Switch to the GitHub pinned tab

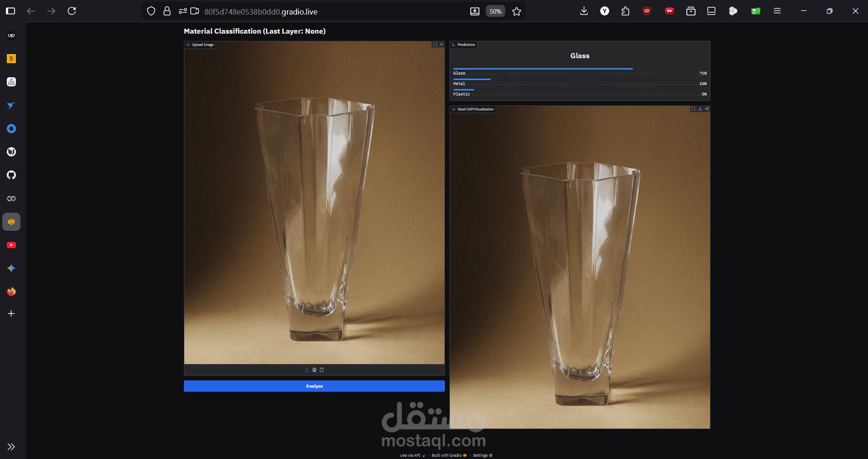pos(11,175)
